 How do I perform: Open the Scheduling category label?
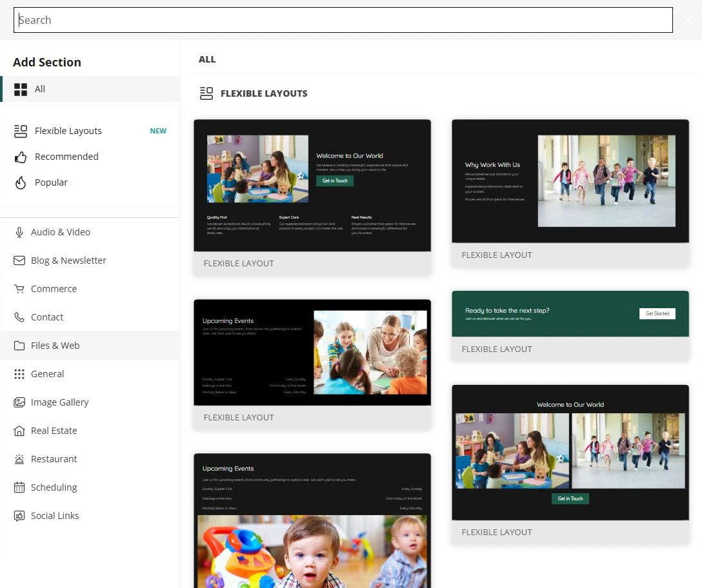pos(54,487)
